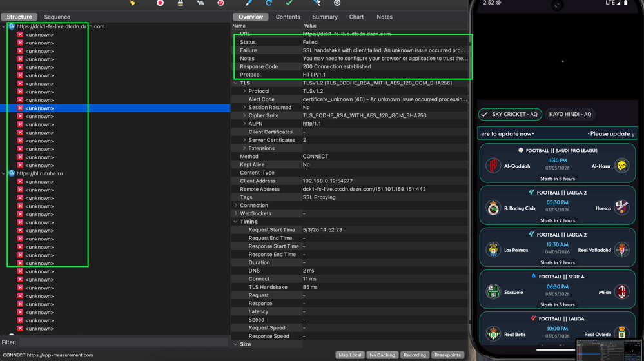Select the 'Starts in 9 hours' label
This screenshot has height=361, width=644.
(558, 262)
